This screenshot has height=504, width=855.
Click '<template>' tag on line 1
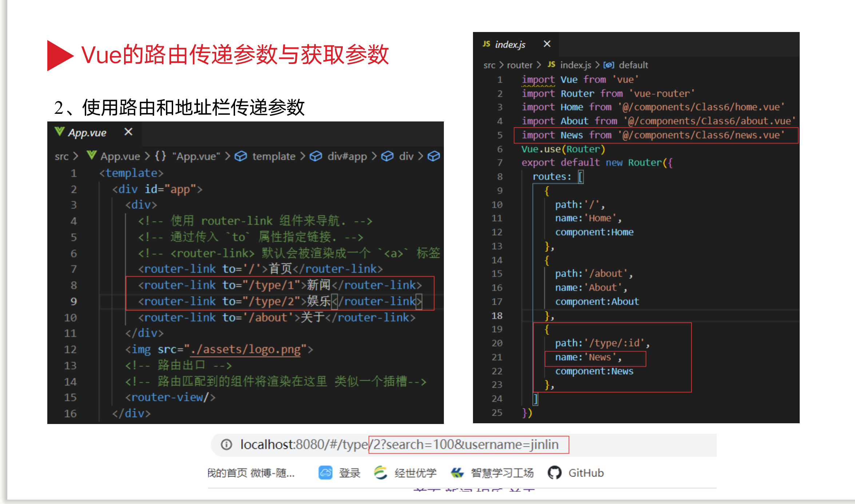(131, 173)
